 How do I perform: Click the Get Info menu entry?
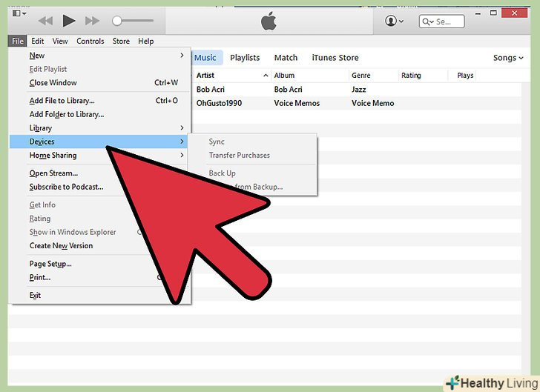(x=42, y=205)
